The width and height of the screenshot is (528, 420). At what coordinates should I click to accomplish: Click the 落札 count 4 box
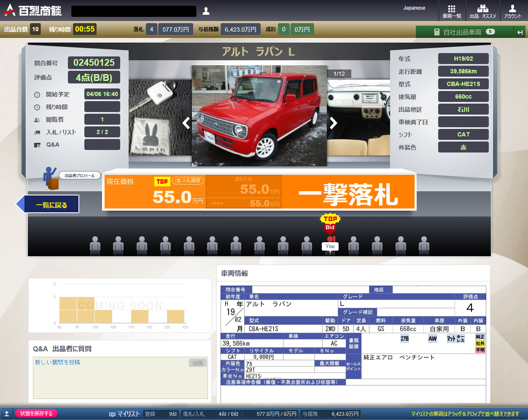coord(151,29)
